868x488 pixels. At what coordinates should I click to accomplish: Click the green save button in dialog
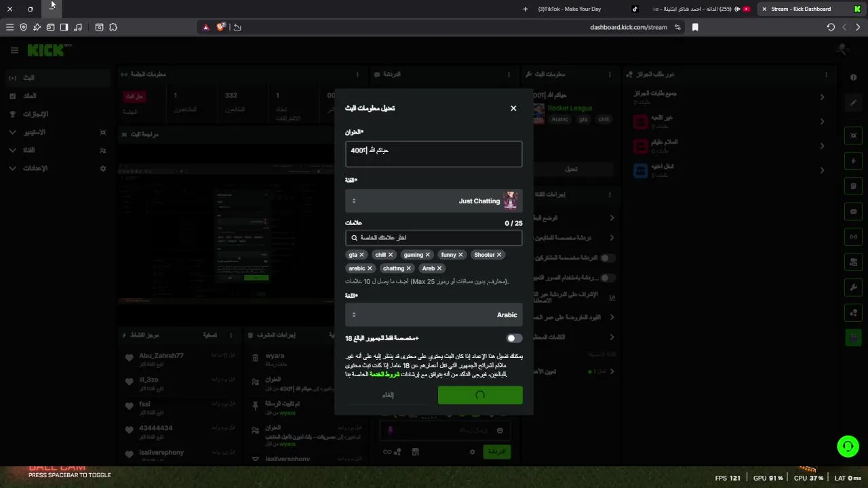click(x=480, y=395)
